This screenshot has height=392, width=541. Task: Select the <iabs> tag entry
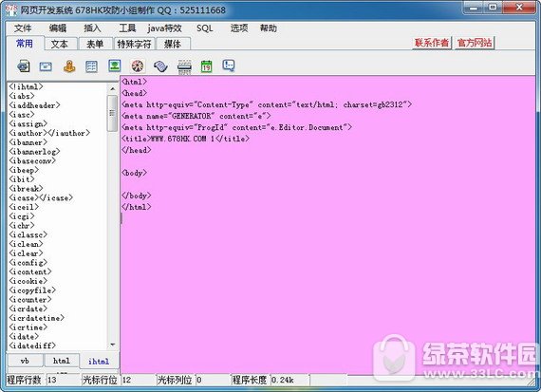[x=22, y=96]
